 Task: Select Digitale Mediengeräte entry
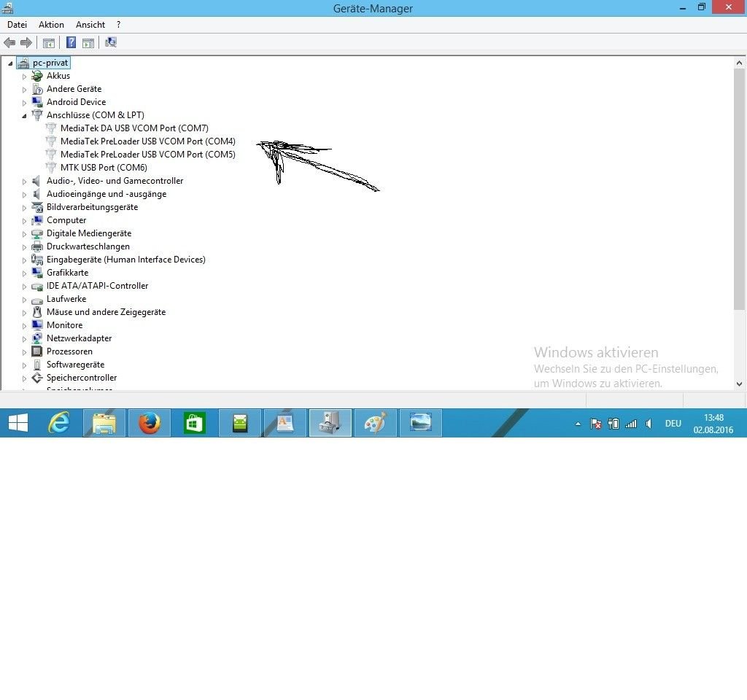click(89, 233)
